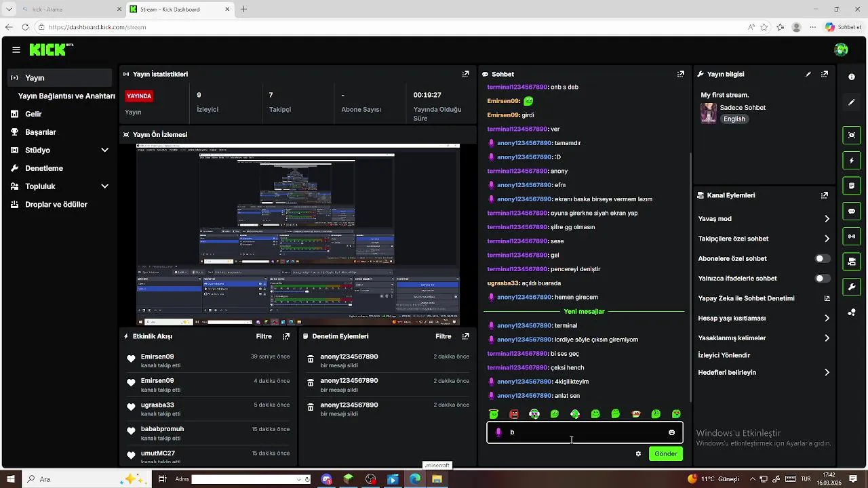Toggle the camera widget button in the right sidebar
The height and width of the screenshot is (488, 868).
pos(852,261)
